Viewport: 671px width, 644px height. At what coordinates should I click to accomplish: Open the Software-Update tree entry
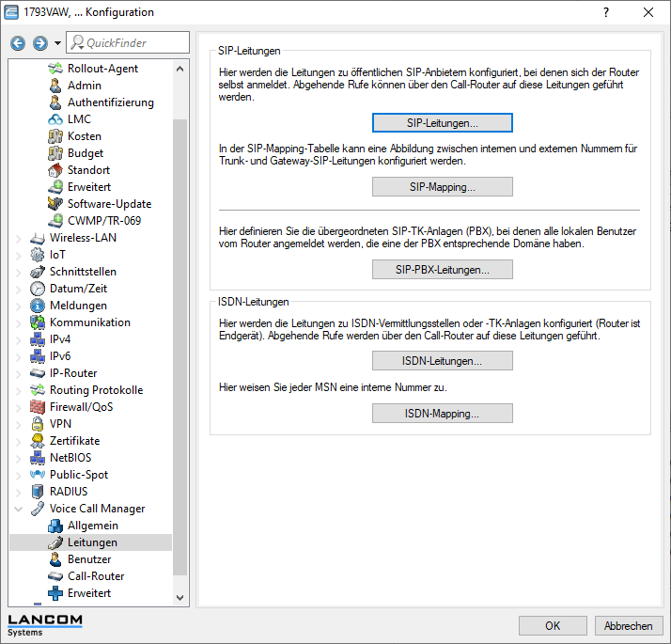coord(109,204)
